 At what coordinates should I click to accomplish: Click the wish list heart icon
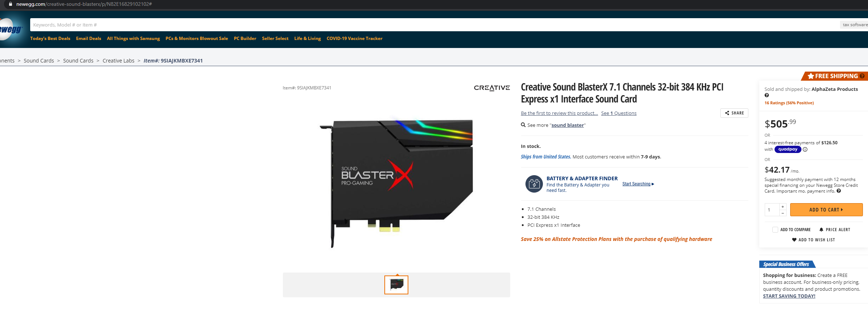(794, 240)
